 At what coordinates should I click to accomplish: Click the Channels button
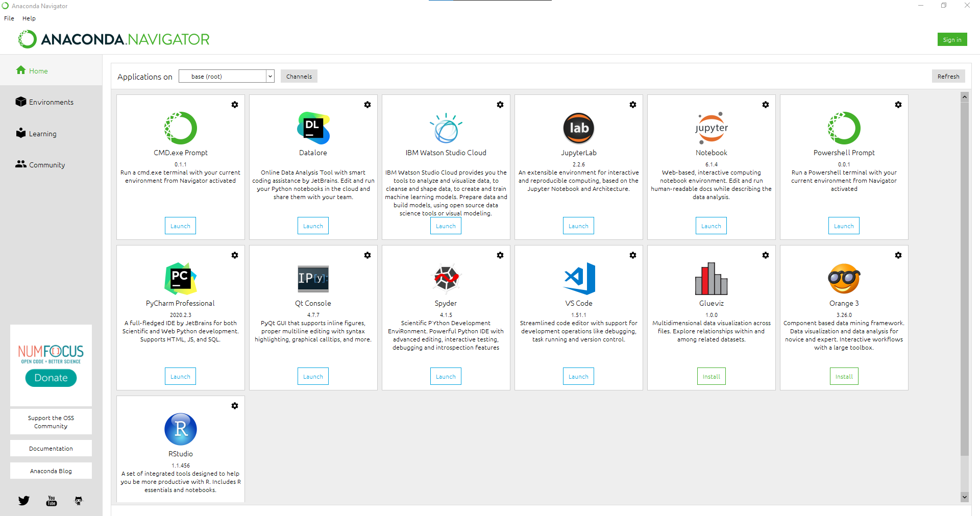tap(299, 77)
